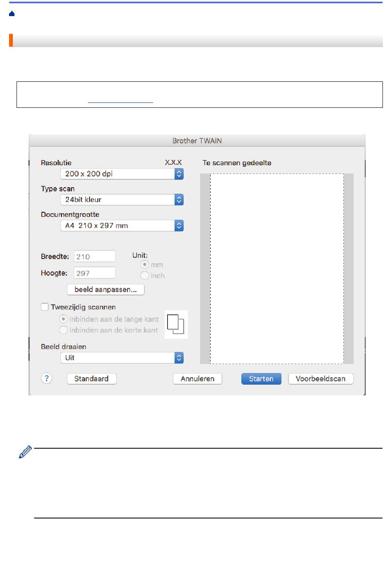The image size is (392, 573).
Task: Click the Voorbeeldscan button
Action: (x=320, y=379)
